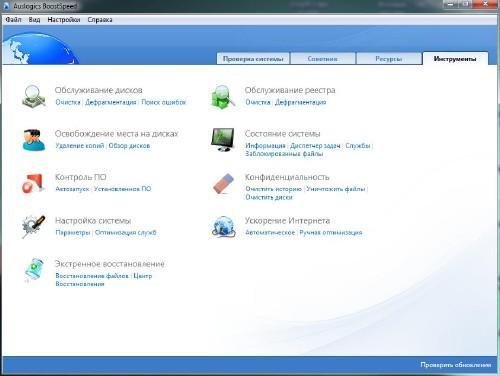Image resolution: width=500 pixels, height=376 pixels.
Task: Click the software control red icon
Action: click(33, 183)
